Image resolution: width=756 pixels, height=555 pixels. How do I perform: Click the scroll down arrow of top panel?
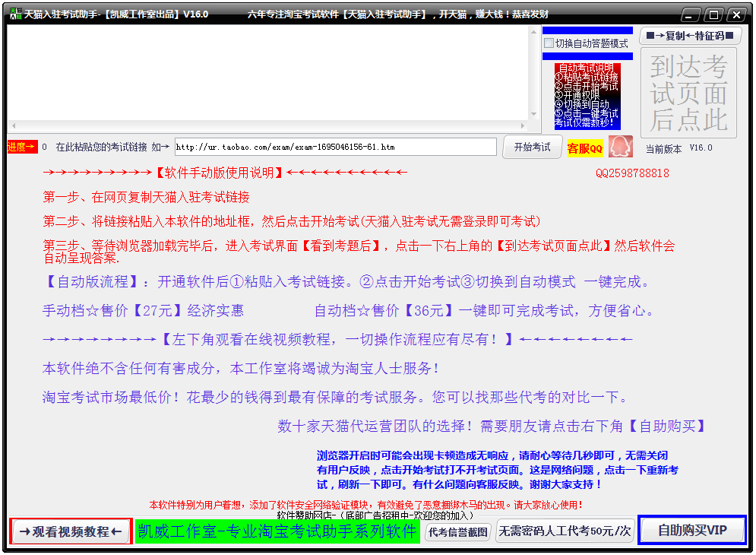pyautogui.click(x=533, y=114)
